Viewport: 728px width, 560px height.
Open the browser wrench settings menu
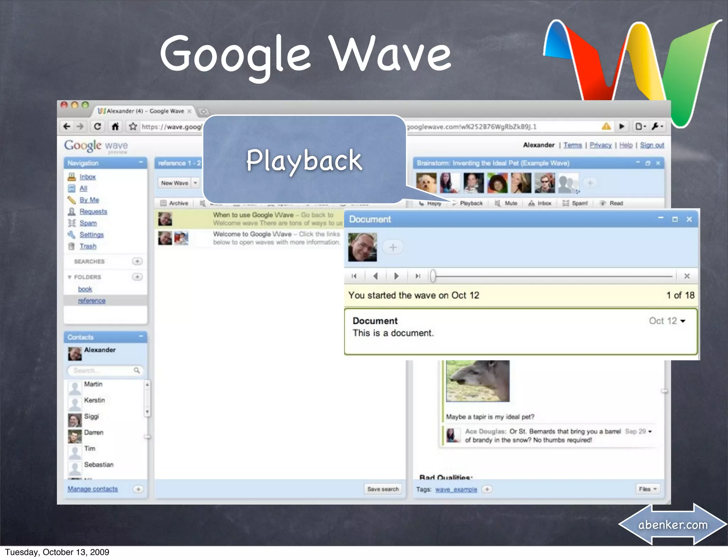pos(657,126)
